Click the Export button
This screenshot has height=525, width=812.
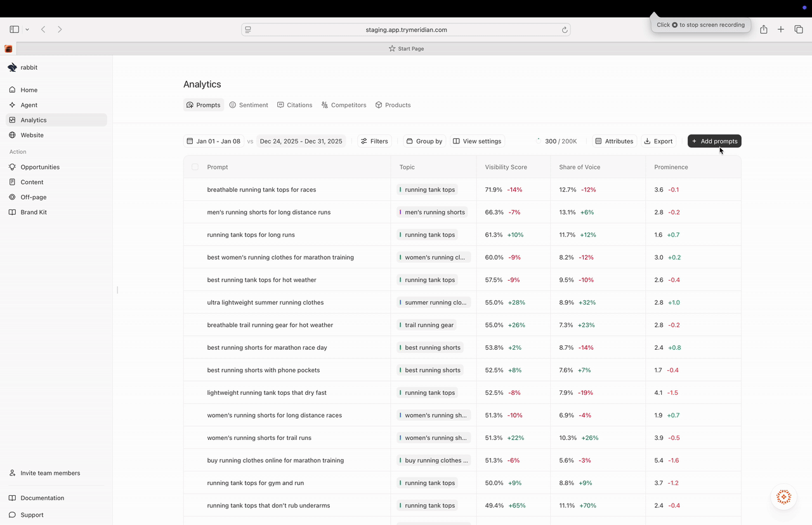tap(658, 141)
